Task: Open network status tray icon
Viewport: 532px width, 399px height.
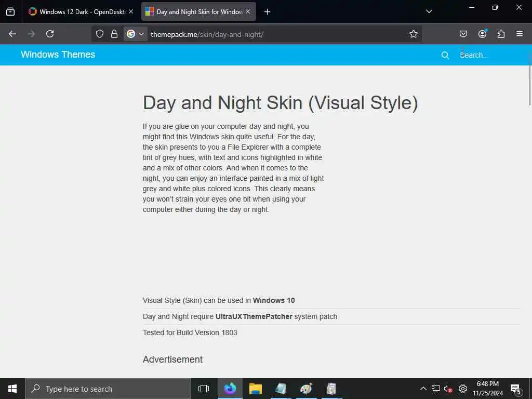Action: [436, 389]
